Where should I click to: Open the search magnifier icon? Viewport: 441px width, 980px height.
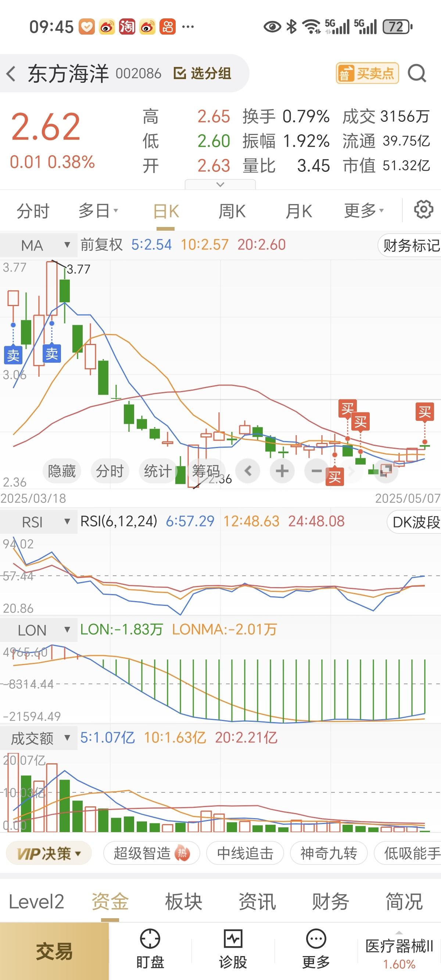point(417,73)
